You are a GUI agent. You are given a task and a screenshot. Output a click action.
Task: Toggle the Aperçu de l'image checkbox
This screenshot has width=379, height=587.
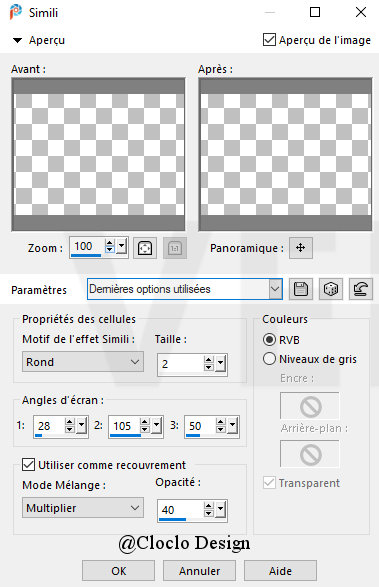pos(269,40)
